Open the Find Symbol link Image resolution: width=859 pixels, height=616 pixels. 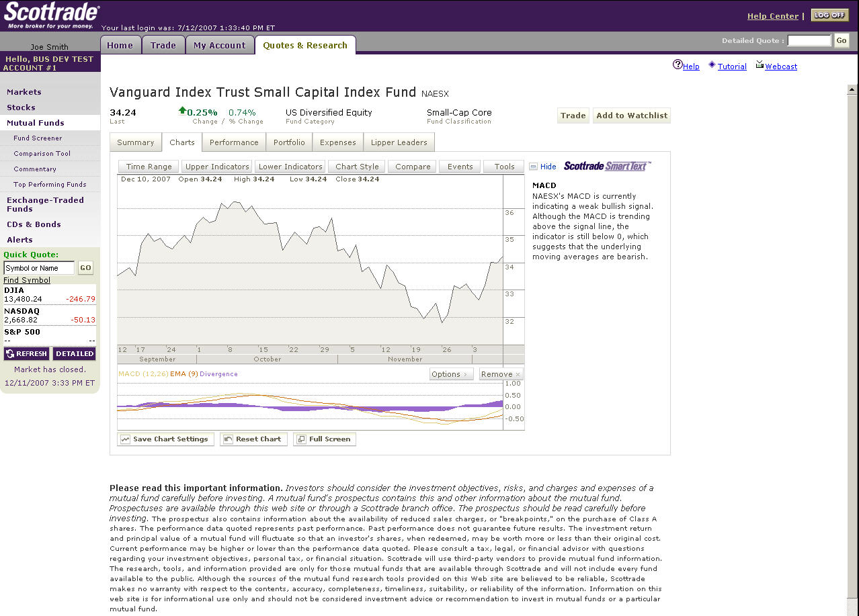[27, 280]
